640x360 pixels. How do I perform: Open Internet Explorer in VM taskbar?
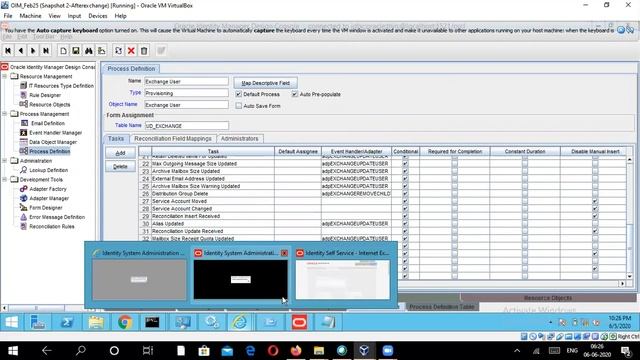click(239, 322)
